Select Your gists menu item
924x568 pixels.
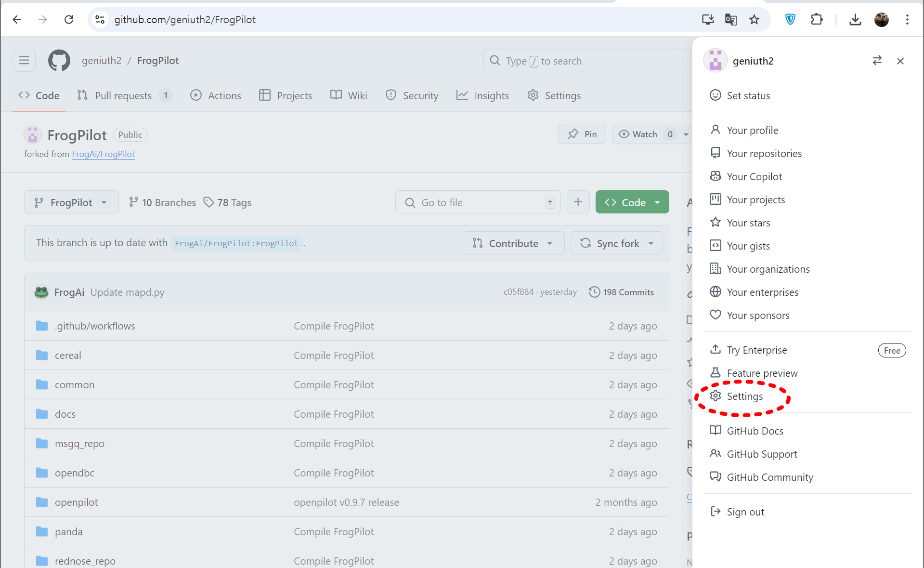pos(807,246)
